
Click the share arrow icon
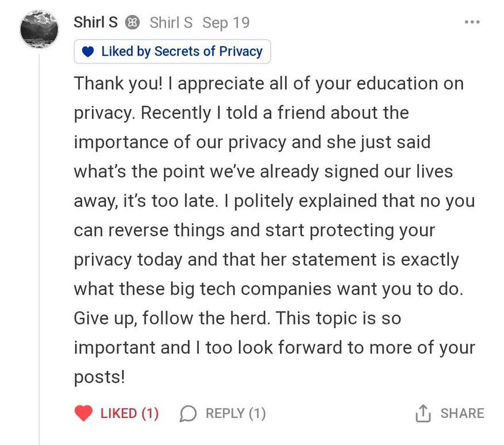click(422, 413)
